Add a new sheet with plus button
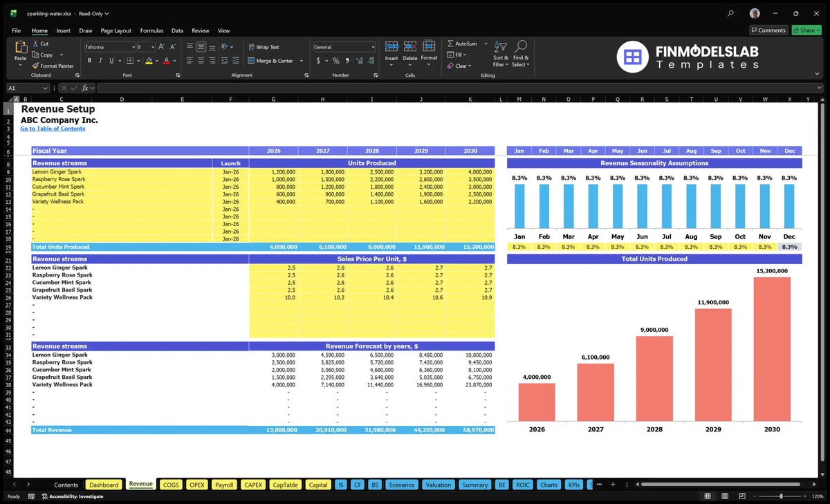The image size is (830, 504). [612, 485]
